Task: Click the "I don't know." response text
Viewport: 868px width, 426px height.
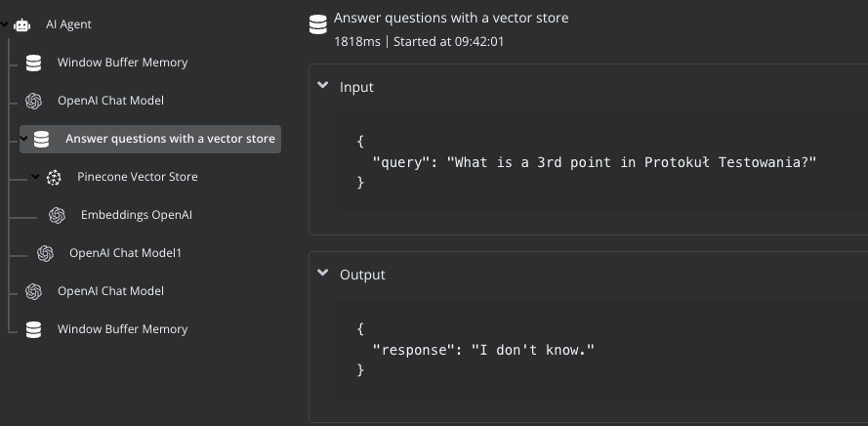Action: 533,350
